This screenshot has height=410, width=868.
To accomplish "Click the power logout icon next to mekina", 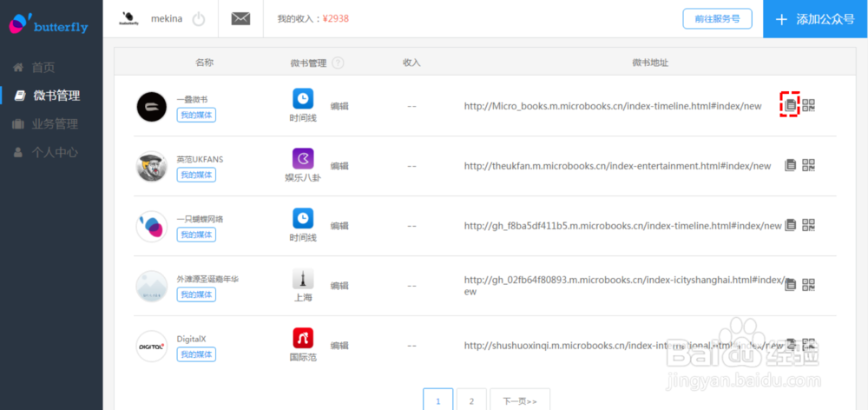I will point(199,19).
